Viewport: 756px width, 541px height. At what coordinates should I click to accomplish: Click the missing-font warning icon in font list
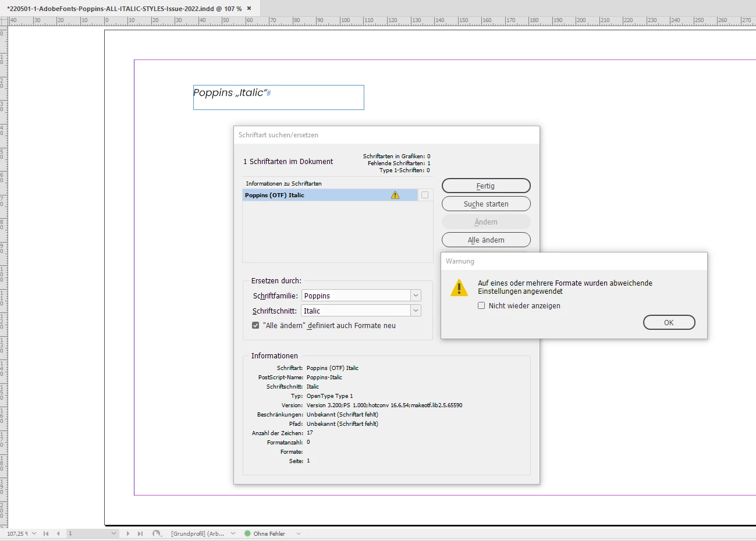click(x=395, y=195)
